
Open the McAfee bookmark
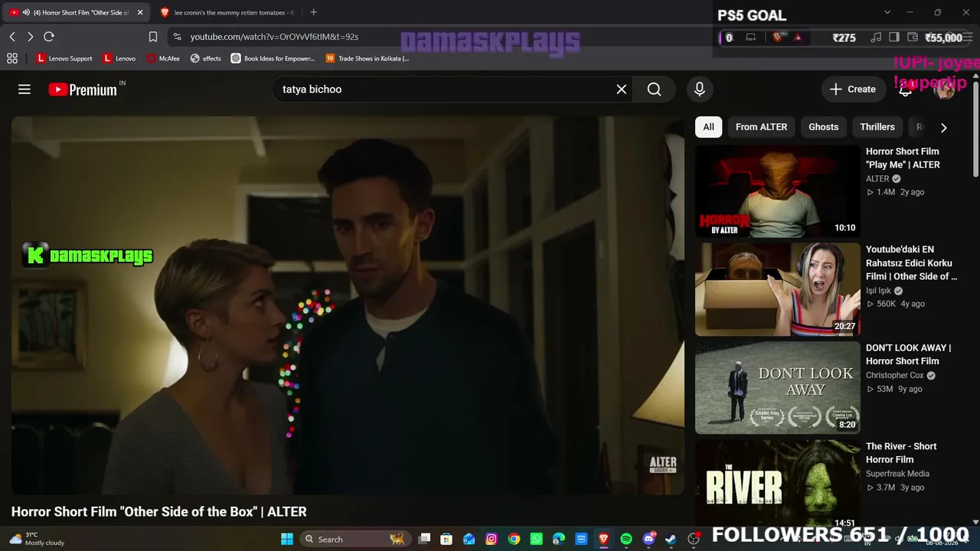163,58
